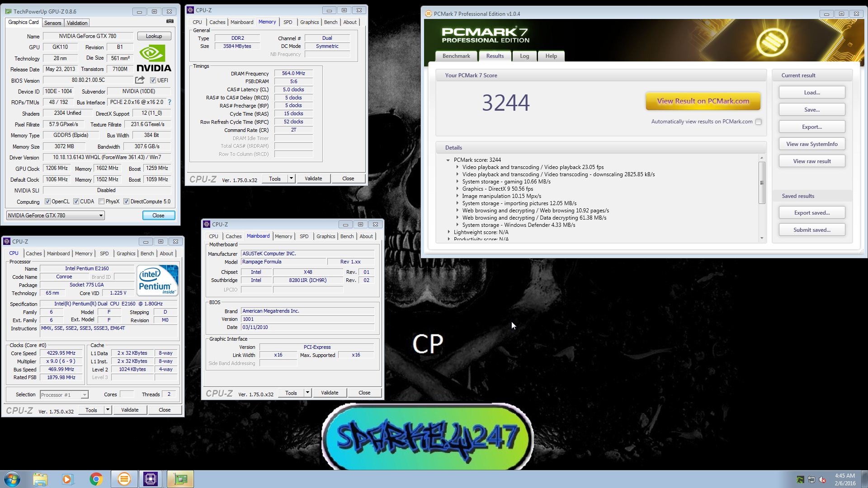Screen dimensions: 868x488
Task: Switch to the Validation tab in GPU-Z
Action: (77, 23)
